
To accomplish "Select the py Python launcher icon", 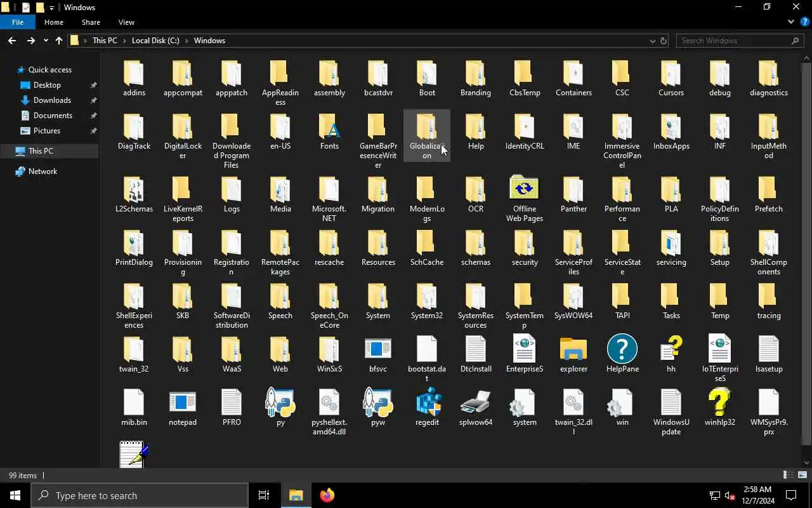I will click(x=280, y=403).
